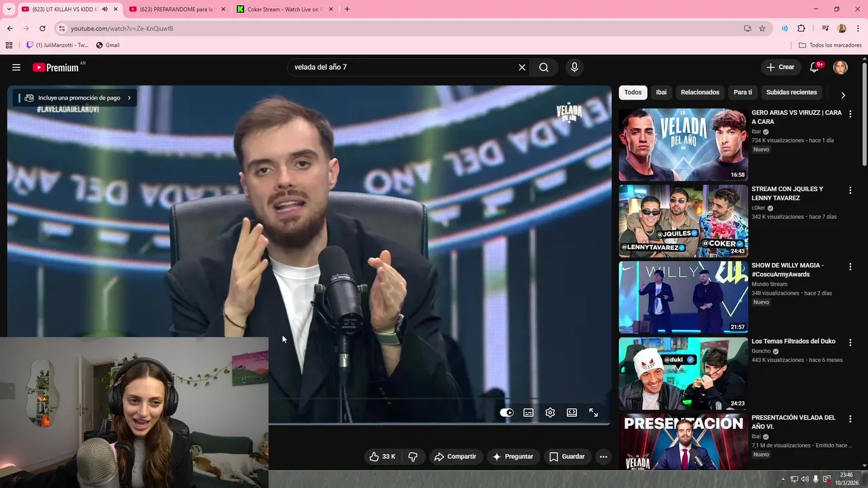Open JuliManzotti Twitch bookmark
The height and width of the screenshot is (488, 868).
pos(58,45)
